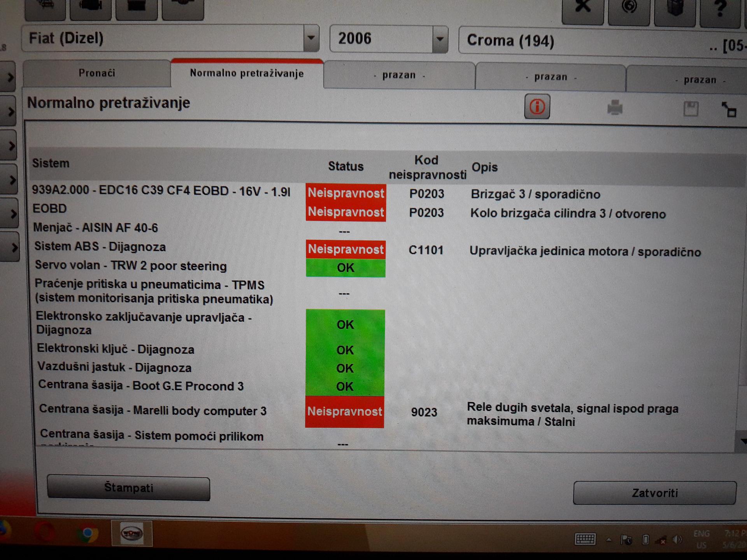Click Neispravnost status in the EDC16 row
The height and width of the screenshot is (560, 747).
point(346,193)
